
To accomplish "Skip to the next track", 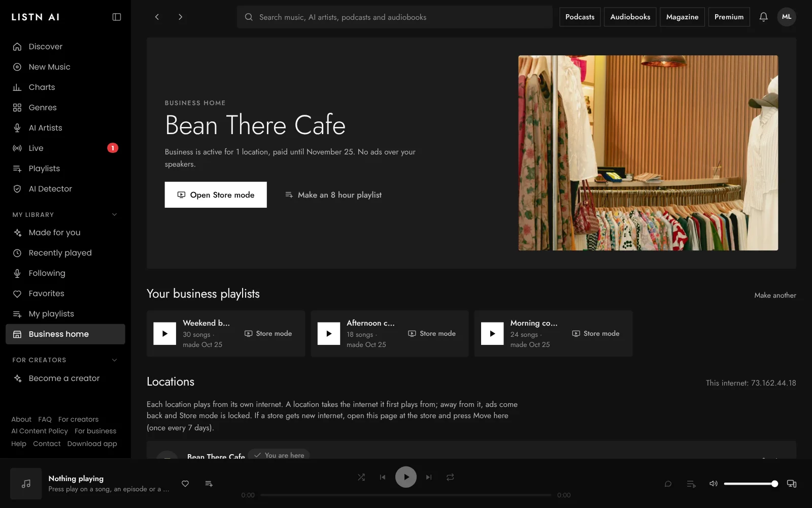I will click(429, 477).
